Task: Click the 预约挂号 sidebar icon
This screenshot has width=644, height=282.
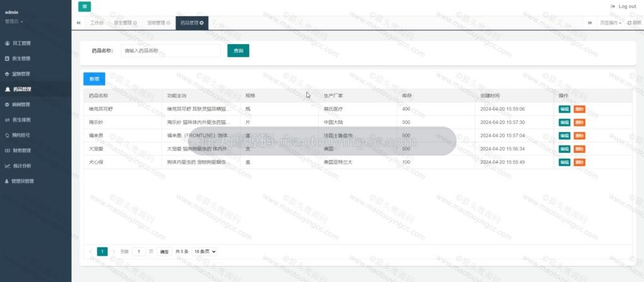Action: 7,135
